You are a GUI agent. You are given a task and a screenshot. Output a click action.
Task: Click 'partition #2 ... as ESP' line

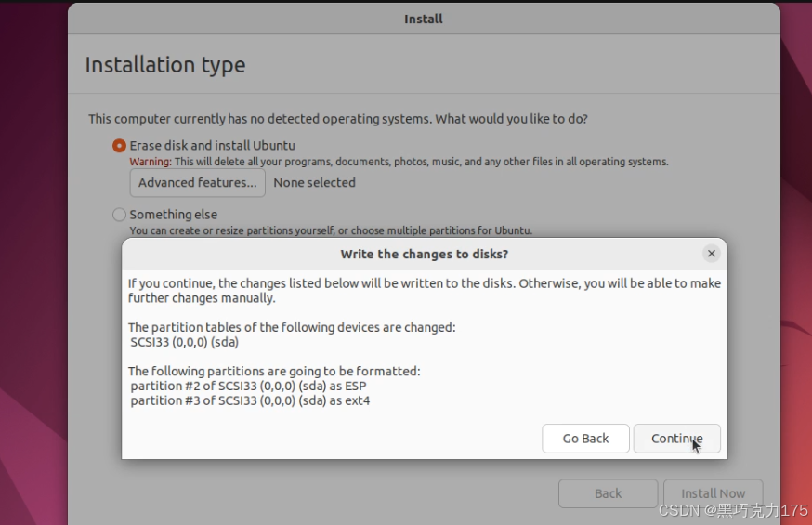click(249, 387)
